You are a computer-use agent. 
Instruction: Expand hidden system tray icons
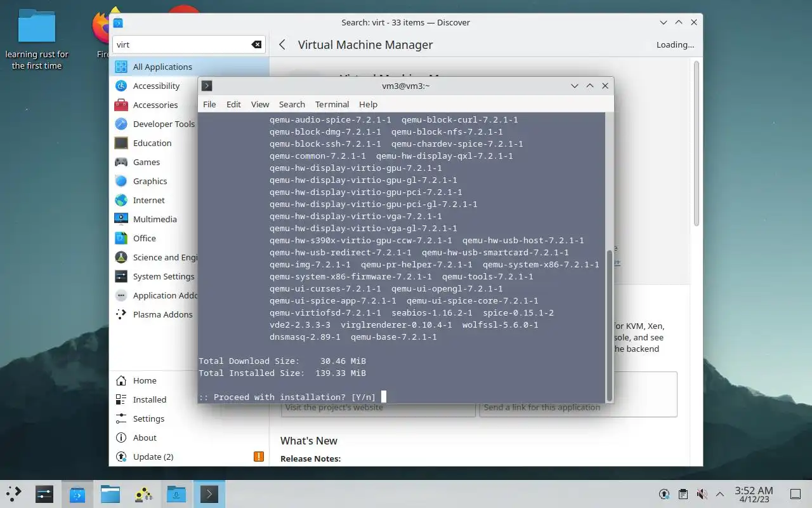(720, 493)
